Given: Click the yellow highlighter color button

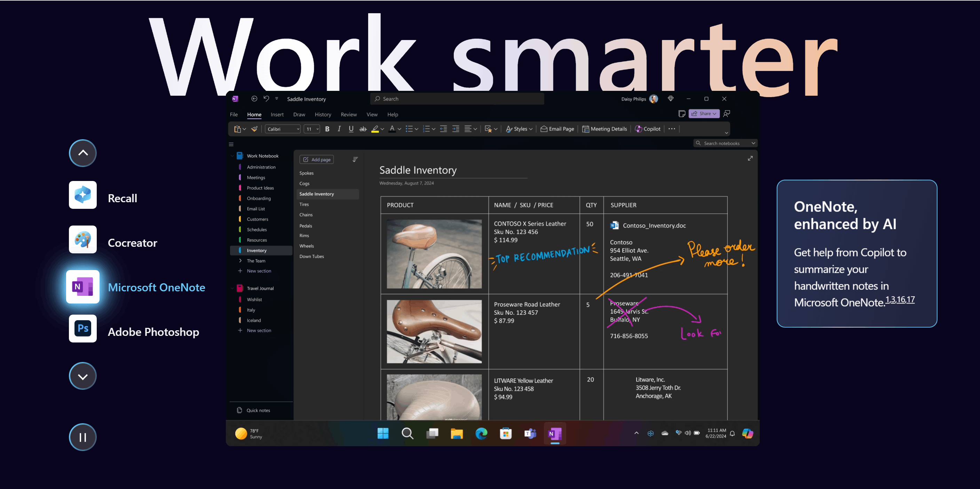Looking at the screenshot, I should [375, 129].
